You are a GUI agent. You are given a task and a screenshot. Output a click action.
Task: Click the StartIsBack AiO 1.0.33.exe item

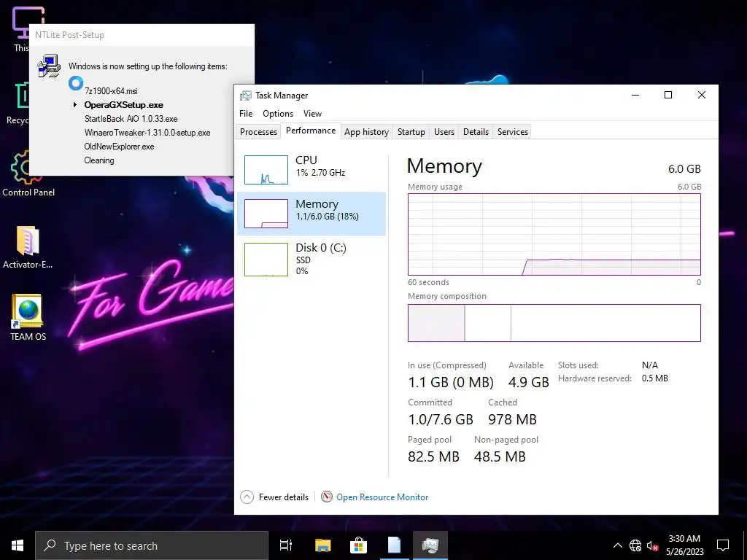coord(131,119)
